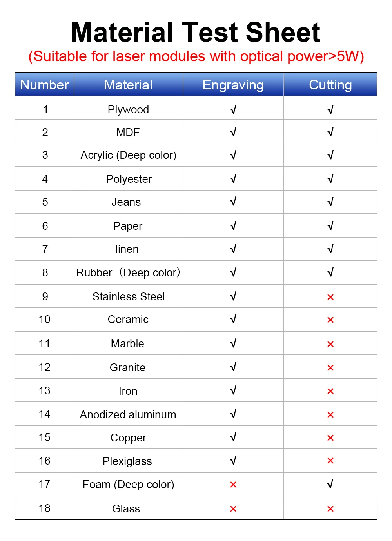This screenshot has height=541, width=392.
Task: Click the red X for Glass cutting
Action: pos(330,509)
